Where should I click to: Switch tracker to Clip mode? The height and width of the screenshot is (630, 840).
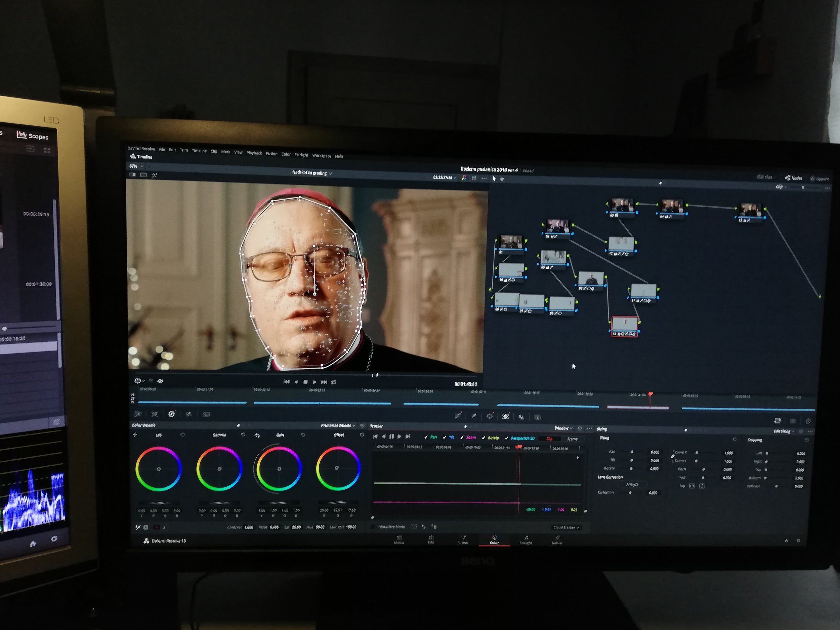(x=549, y=438)
